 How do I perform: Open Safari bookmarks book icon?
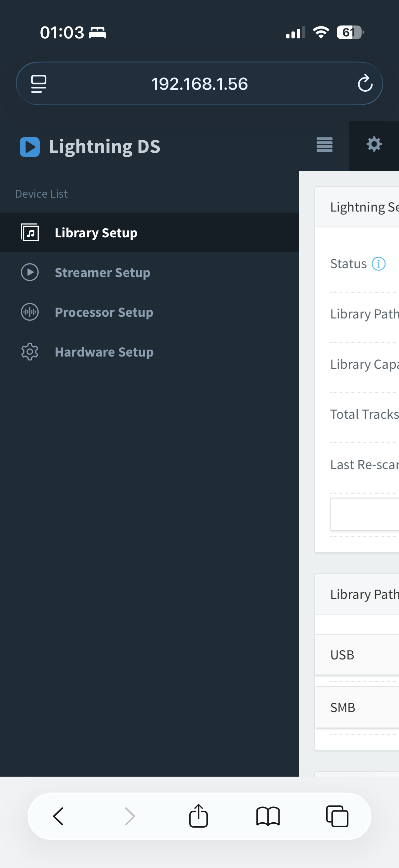[268, 816]
